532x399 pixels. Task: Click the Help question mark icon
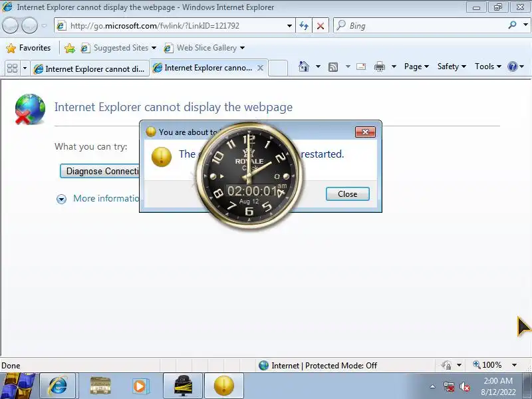pos(512,66)
